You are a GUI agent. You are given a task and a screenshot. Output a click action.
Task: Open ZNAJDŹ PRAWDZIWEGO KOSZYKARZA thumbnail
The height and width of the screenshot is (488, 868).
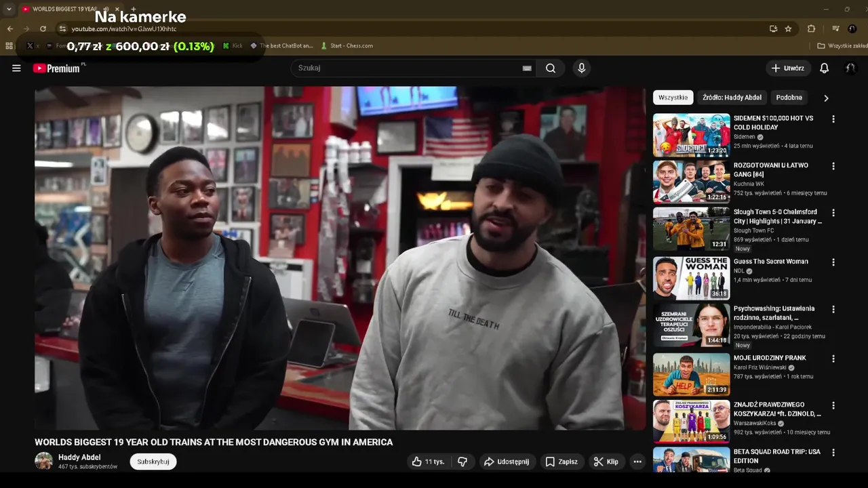tap(691, 421)
